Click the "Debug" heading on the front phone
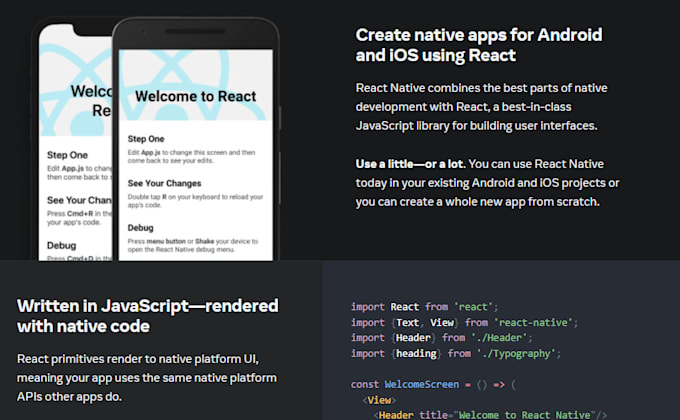 click(140, 228)
